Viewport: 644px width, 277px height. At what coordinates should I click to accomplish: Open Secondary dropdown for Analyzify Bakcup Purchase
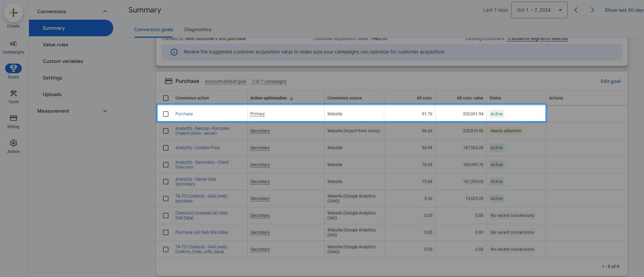tap(260, 131)
